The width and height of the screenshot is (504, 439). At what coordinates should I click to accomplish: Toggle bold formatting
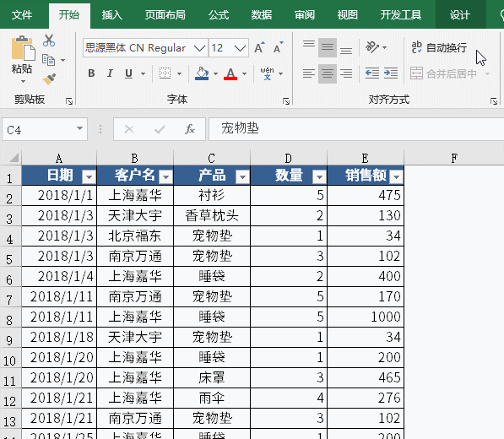(x=91, y=73)
